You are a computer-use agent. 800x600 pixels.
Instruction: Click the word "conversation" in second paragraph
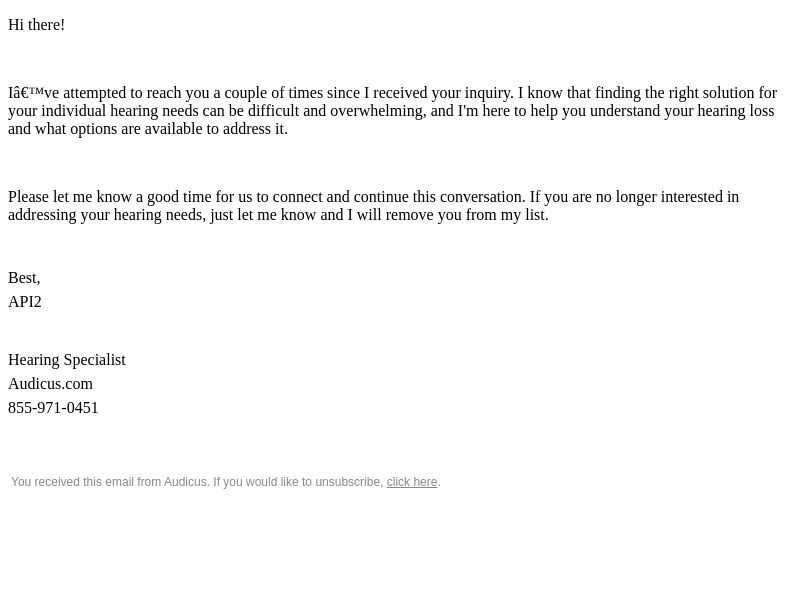482,197
